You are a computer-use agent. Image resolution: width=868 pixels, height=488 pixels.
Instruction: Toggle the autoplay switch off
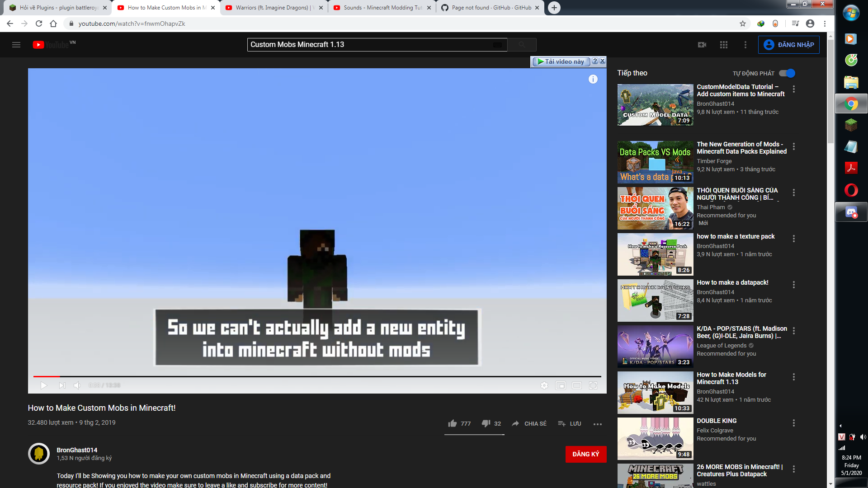coord(787,73)
